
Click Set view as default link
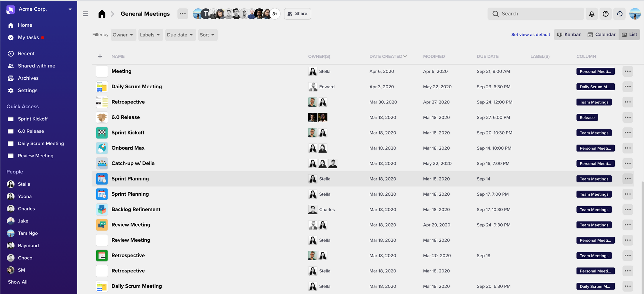[530, 34]
